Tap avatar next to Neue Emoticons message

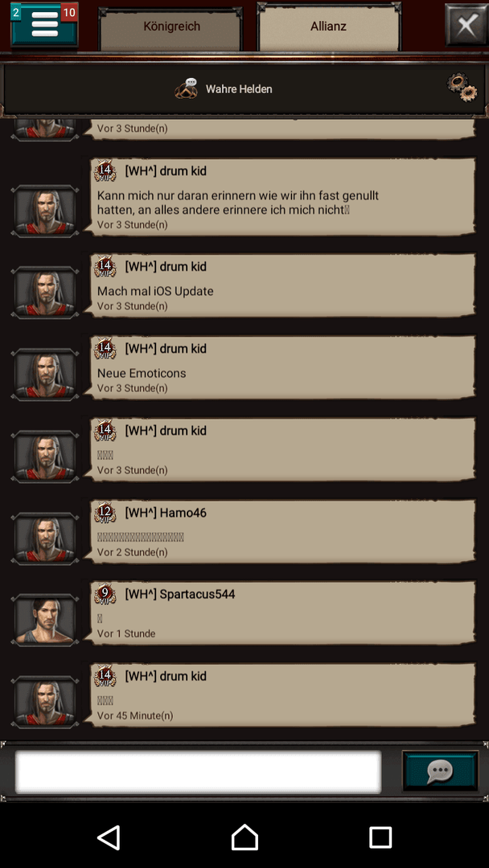45,375
